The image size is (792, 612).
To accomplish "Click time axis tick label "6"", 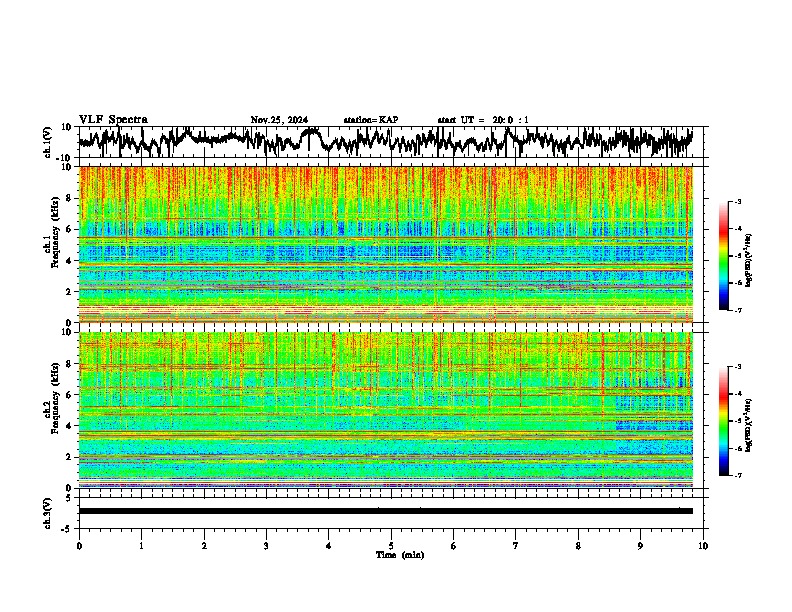I will pyautogui.click(x=454, y=546).
